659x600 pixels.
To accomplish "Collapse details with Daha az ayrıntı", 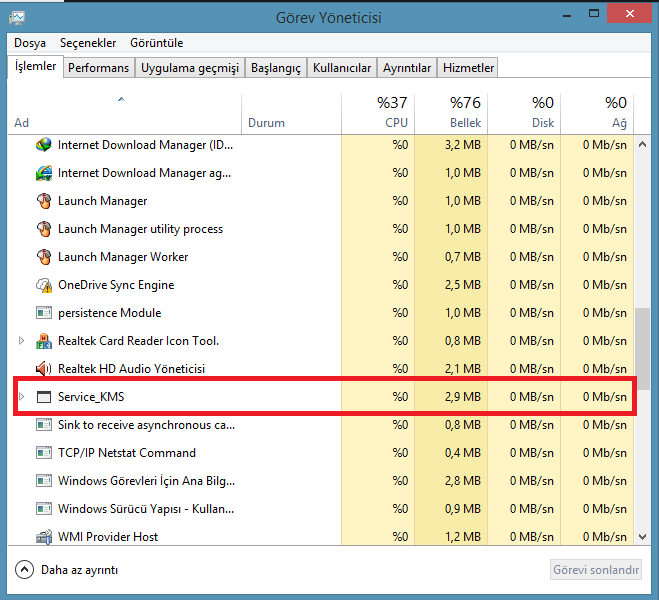I will click(x=66, y=570).
